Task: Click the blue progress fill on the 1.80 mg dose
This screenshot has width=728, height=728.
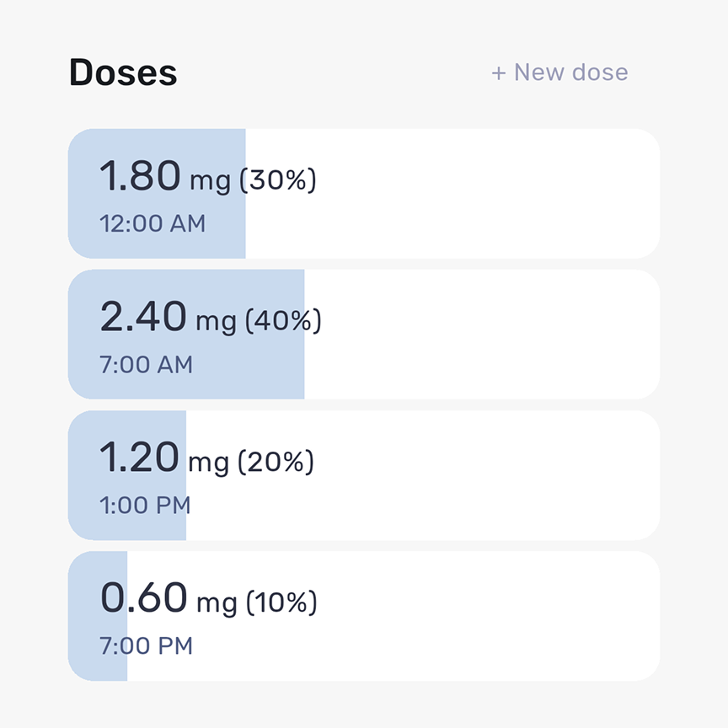Action: [x=156, y=194]
